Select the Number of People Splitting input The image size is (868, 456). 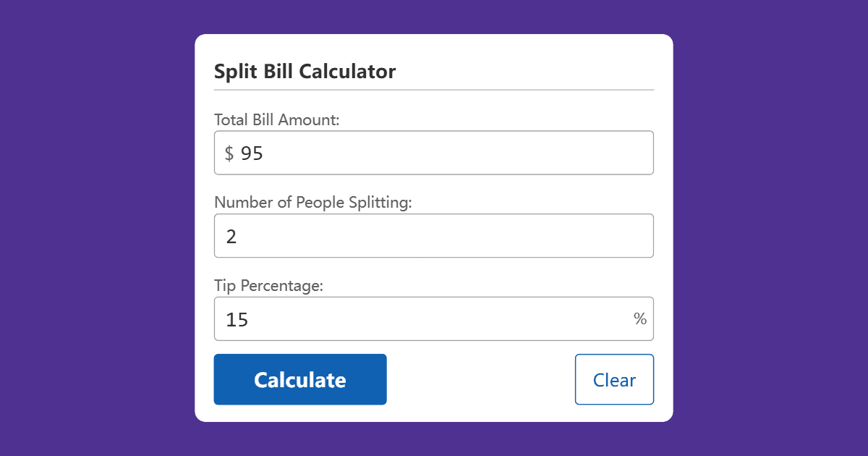[x=434, y=235]
